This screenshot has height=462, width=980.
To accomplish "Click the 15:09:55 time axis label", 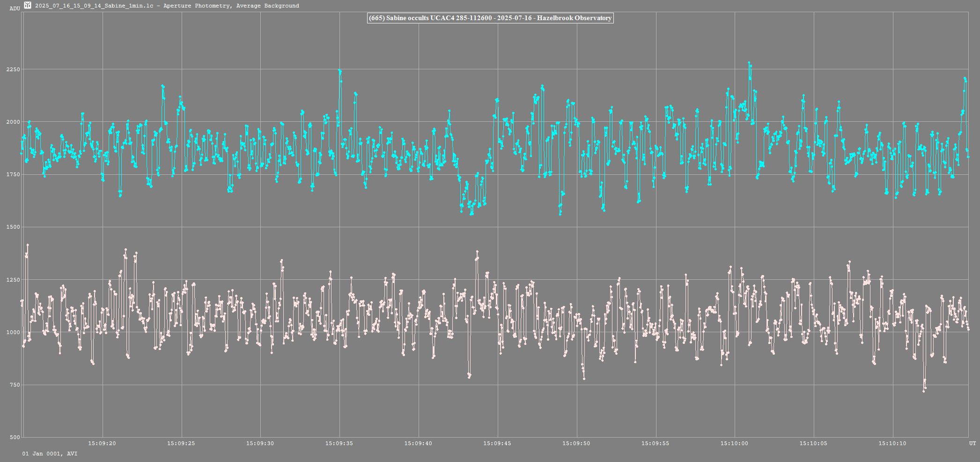I will click(655, 443).
